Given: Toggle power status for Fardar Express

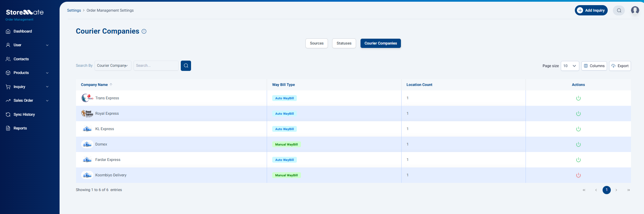Looking at the screenshot, I should coord(578,160).
